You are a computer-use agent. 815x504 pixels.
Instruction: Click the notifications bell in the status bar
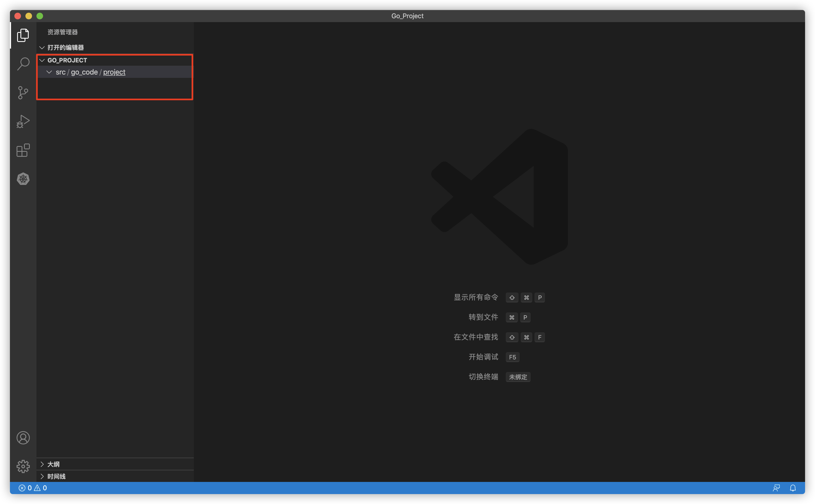793,488
